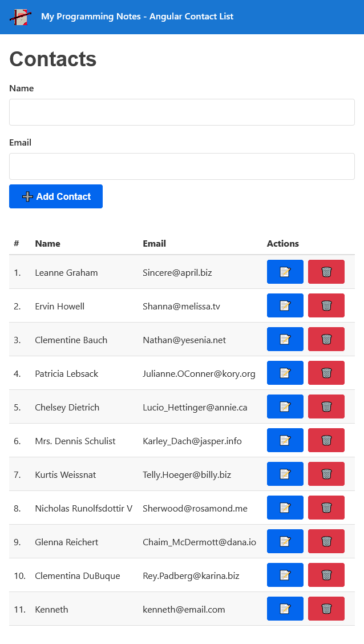Delete the Mrs. Dennis Schulist contact
Viewport: 364px width, 644px height.
tap(326, 440)
